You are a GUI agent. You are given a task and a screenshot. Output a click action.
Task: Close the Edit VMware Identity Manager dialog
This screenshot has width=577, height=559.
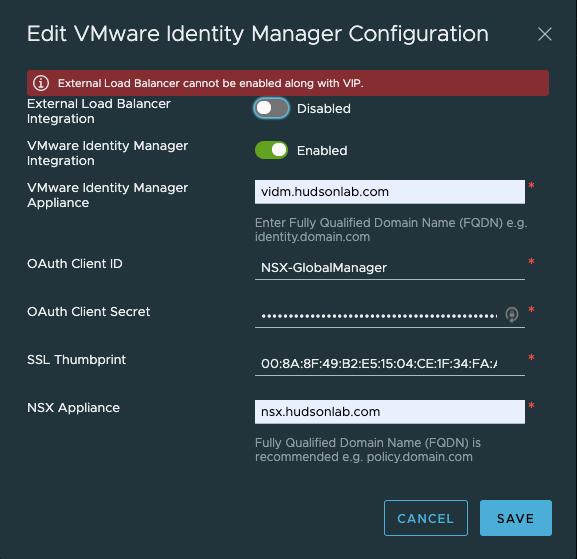(x=545, y=34)
